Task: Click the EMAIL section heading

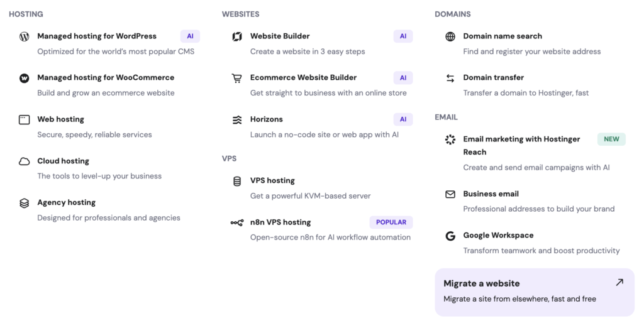Action: click(446, 117)
